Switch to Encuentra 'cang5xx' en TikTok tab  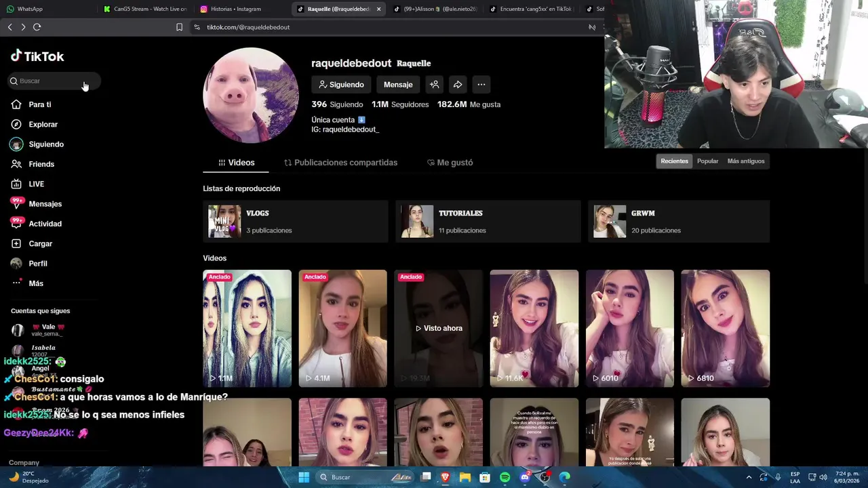(531, 9)
